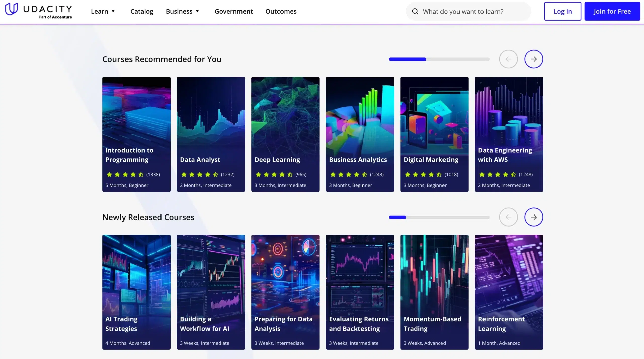Click previous arrow in Newly Released Courses
This screenshot has width=644, height=359.
click(x=508, y=217)
